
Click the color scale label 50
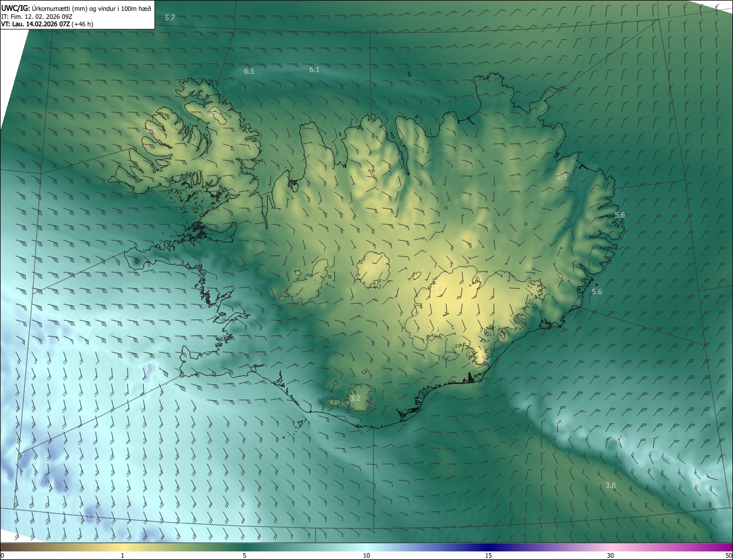728,555
